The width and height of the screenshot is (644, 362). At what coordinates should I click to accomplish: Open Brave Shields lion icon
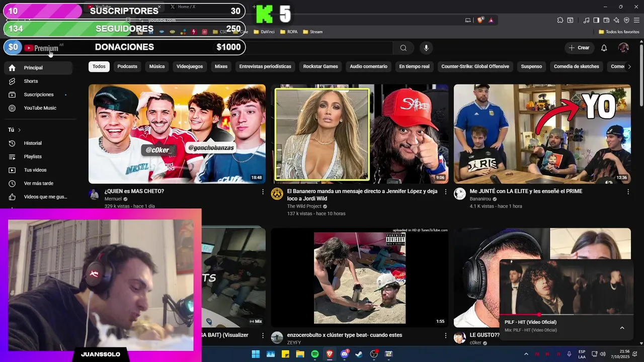point(480,20)
